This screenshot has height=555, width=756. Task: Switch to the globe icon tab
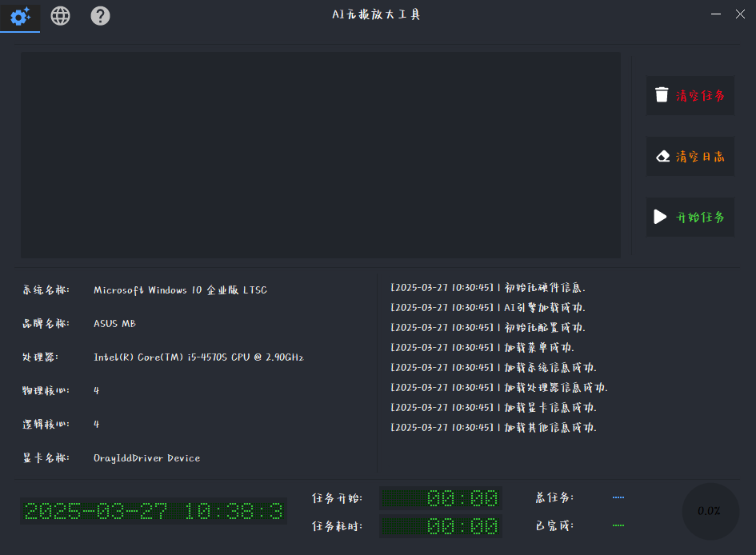point(60,16)
